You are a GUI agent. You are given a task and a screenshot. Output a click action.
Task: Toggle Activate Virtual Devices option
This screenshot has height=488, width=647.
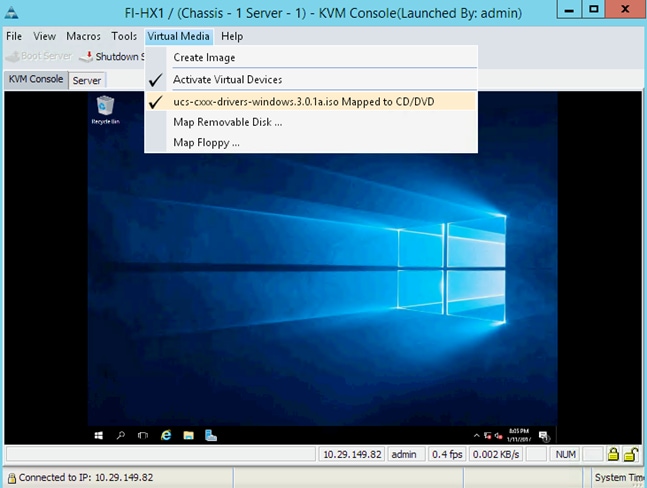311,80
